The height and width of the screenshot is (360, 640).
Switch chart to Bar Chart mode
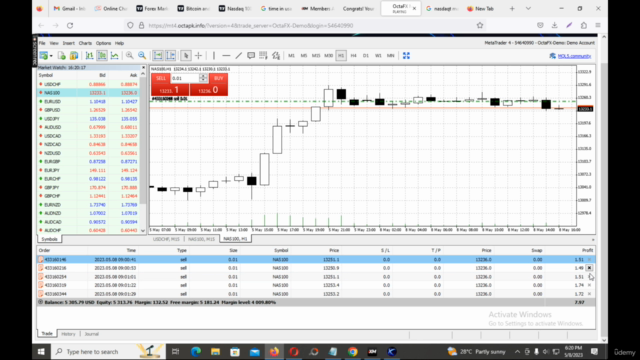(89, 56)
